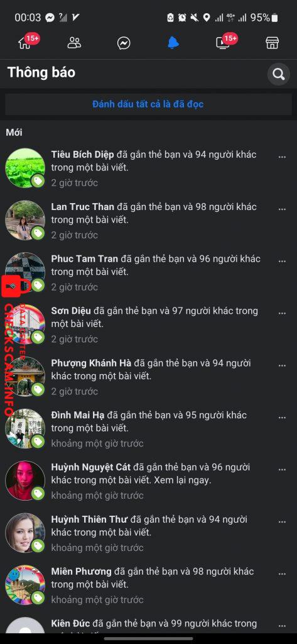Image resolution: width=297 pixels, height=644 pixels.
Task: Tap Huỳnh Thiên Thư profile picture
Action: [25, 532]
